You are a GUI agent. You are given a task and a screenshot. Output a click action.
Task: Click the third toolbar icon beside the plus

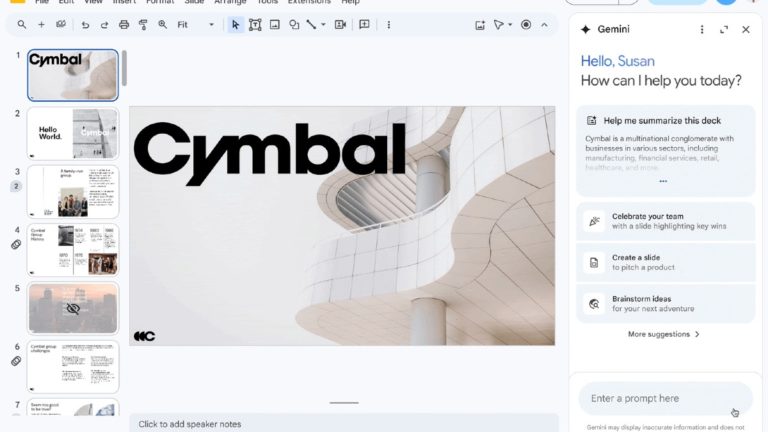click(x=61, y=24)
